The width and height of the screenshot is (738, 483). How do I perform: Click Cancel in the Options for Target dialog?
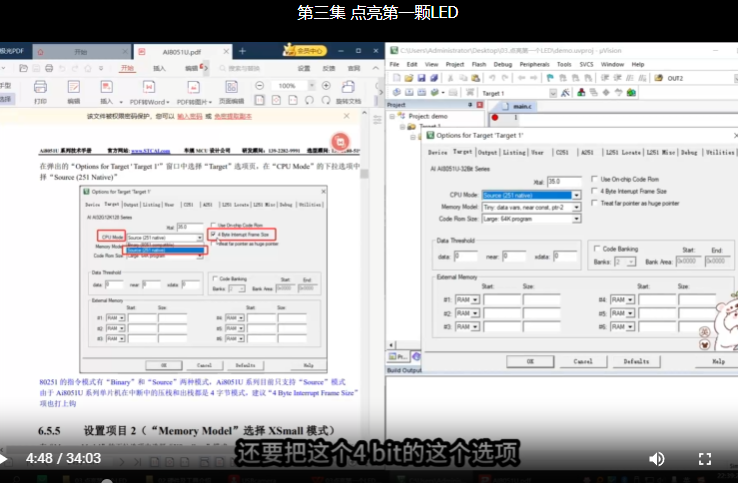coord(583,362)
